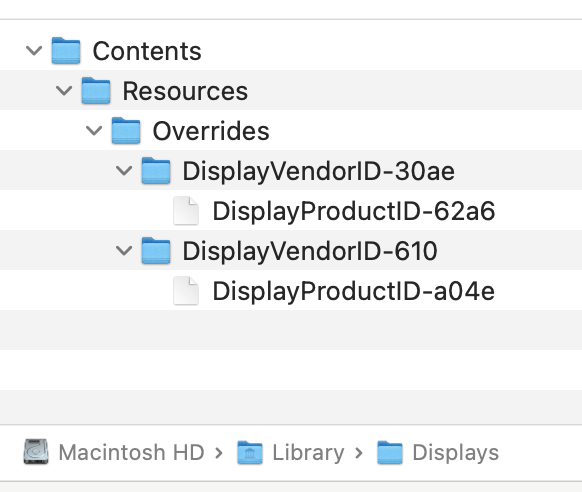Select the Overrides row name
582x492 pixels.
pos(211,131)
